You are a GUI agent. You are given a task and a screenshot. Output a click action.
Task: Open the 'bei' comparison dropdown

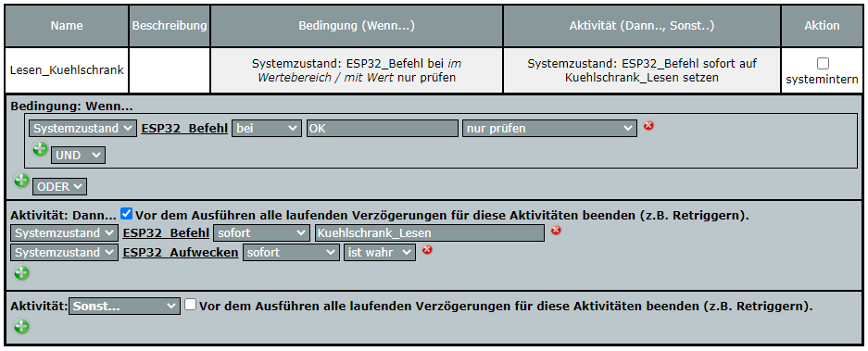(x=267, y=129)
